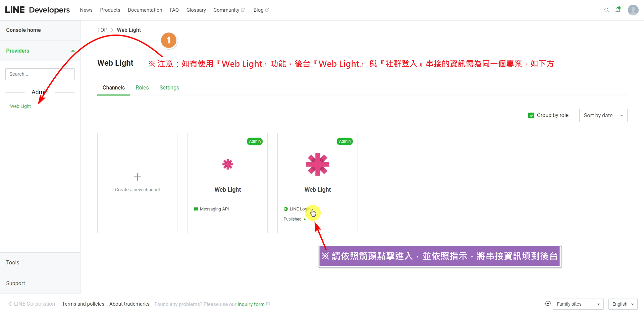Viewport: 644px width, 314px height.
Task: Switch to the Roles tab
Action: (x=142, y=87)
